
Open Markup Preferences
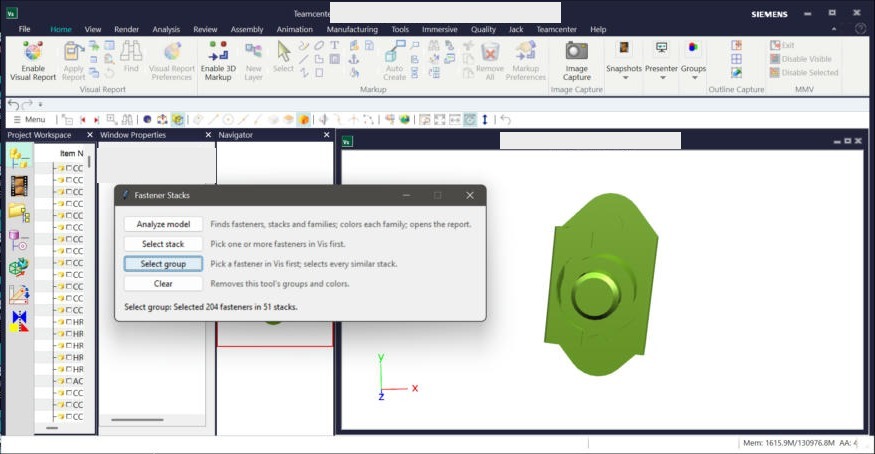click(525, 51)
